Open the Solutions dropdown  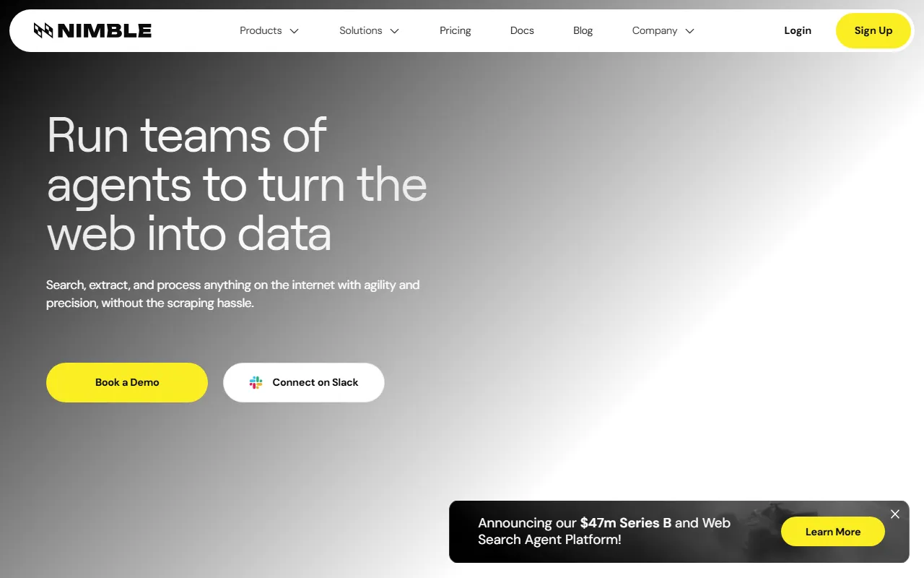[x=361, y=30]
